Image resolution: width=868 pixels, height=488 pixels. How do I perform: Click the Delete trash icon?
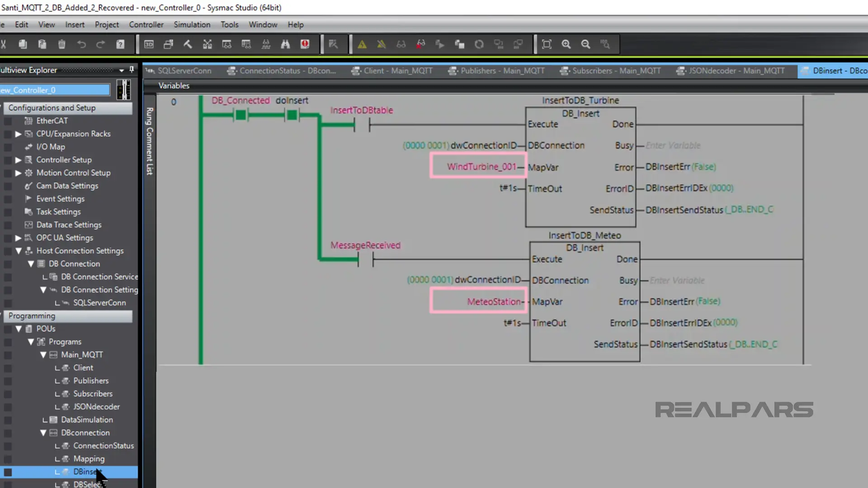point(62,44)
